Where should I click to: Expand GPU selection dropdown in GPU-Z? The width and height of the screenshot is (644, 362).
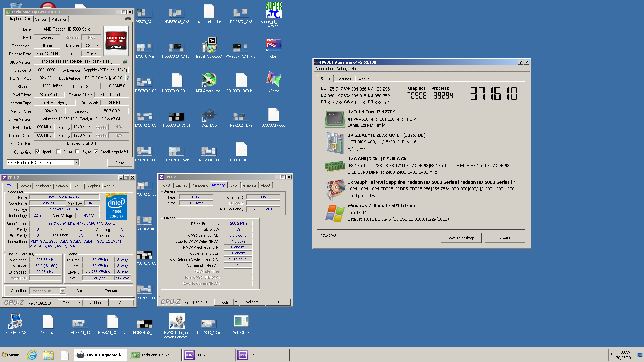[x=76, y=163]
